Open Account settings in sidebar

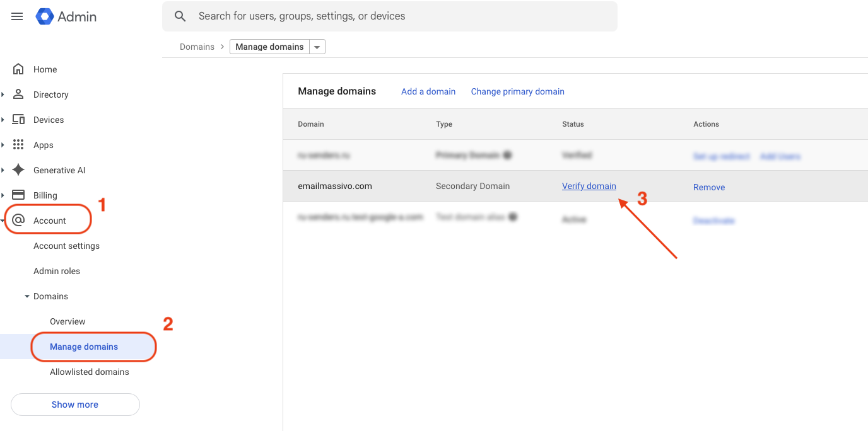coord(66,246)
